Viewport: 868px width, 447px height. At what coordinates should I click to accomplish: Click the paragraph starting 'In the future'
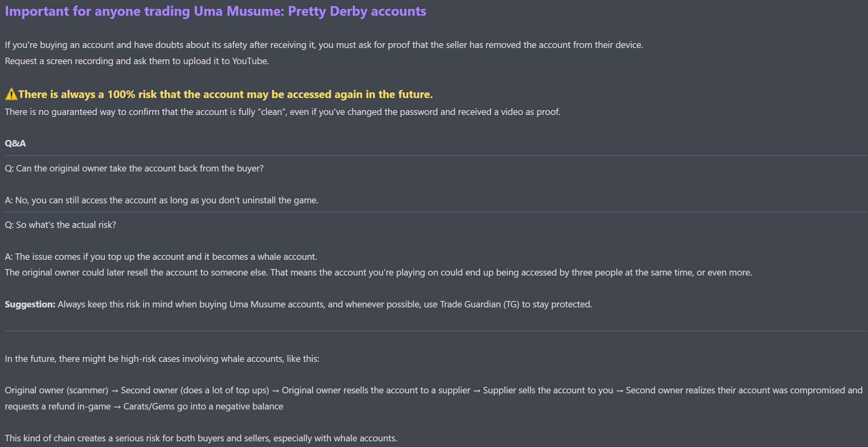point(162,359)
